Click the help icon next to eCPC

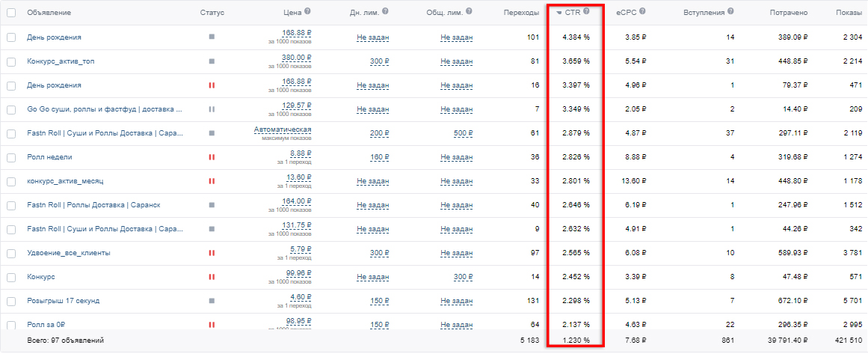click(x=643, y=12)
